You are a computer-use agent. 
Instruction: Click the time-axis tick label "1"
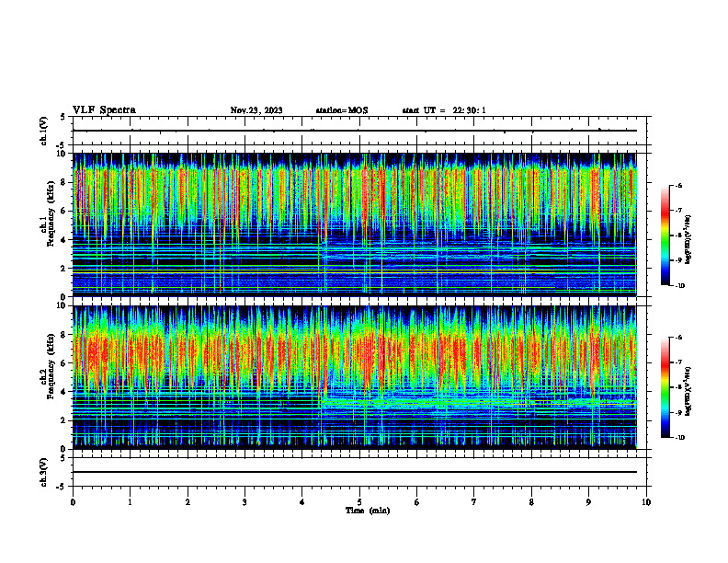click(x=130, y=502)
